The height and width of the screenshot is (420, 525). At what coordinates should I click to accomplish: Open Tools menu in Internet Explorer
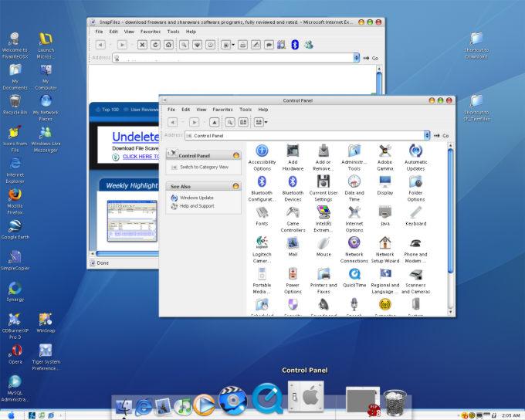tap(173, 32)
